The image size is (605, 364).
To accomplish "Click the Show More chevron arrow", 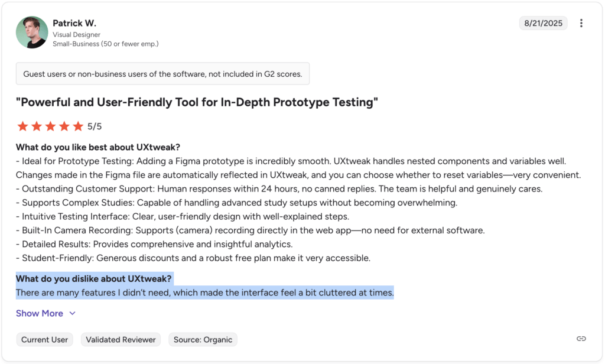I will click(73, 314).
